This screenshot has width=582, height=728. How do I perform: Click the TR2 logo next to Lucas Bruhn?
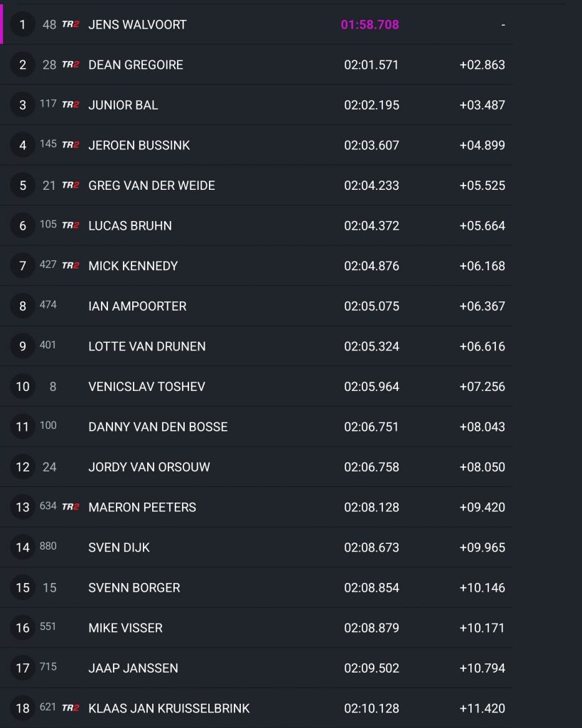pyautogui.click(x=70, y=225)
